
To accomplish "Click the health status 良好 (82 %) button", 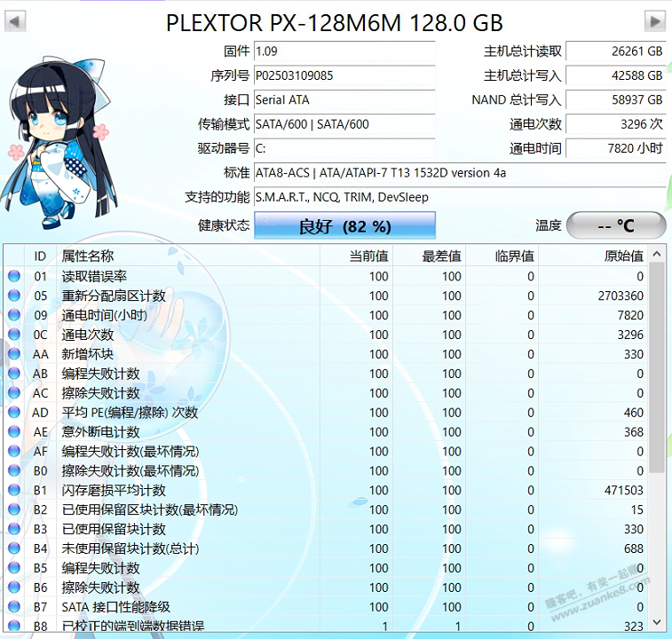I will [x=344, y=225].
